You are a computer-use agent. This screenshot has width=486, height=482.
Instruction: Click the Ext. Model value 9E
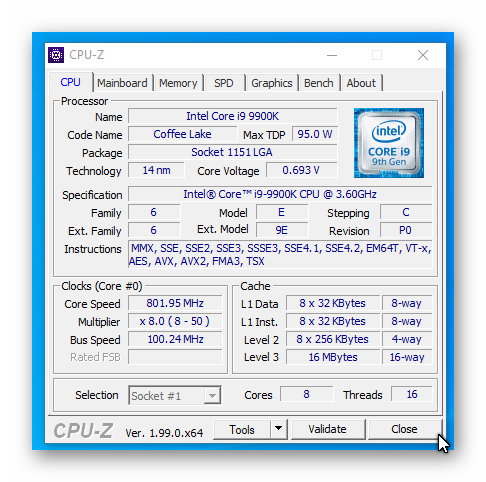coord(282,230)
